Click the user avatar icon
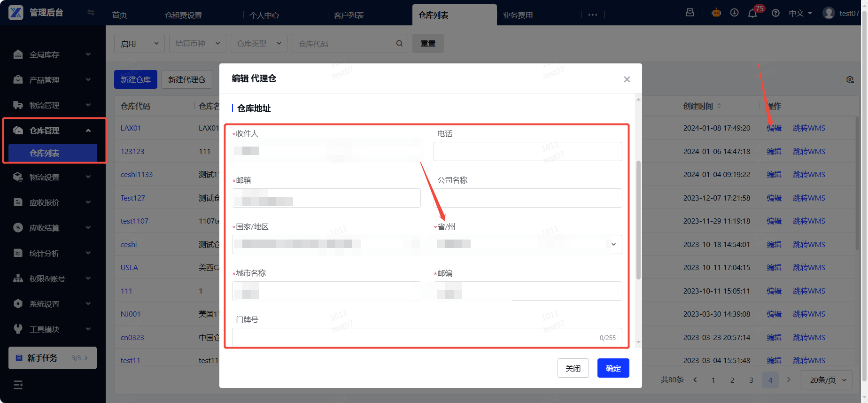 (x=829, y=13)
